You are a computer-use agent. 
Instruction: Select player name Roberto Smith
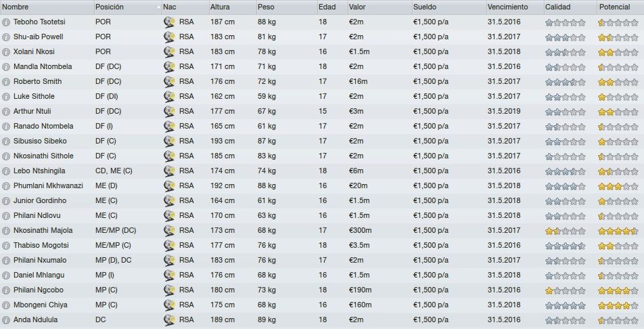[37, 81]
